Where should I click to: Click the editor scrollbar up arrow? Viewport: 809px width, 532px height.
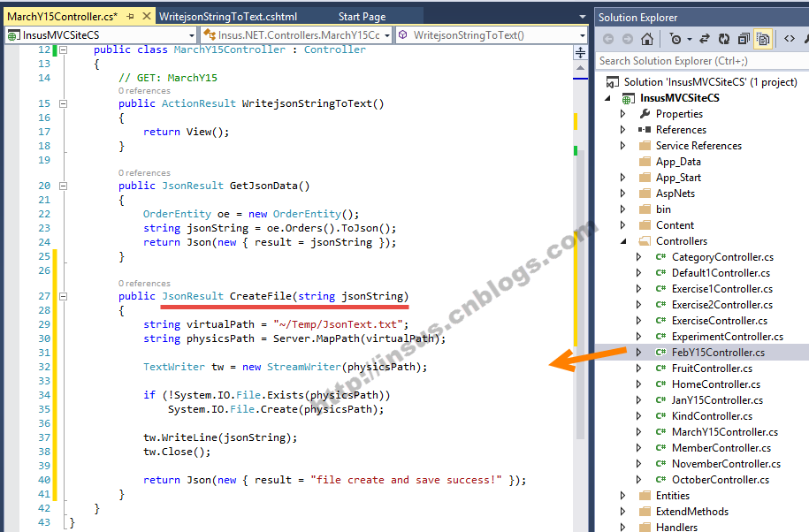580,67
